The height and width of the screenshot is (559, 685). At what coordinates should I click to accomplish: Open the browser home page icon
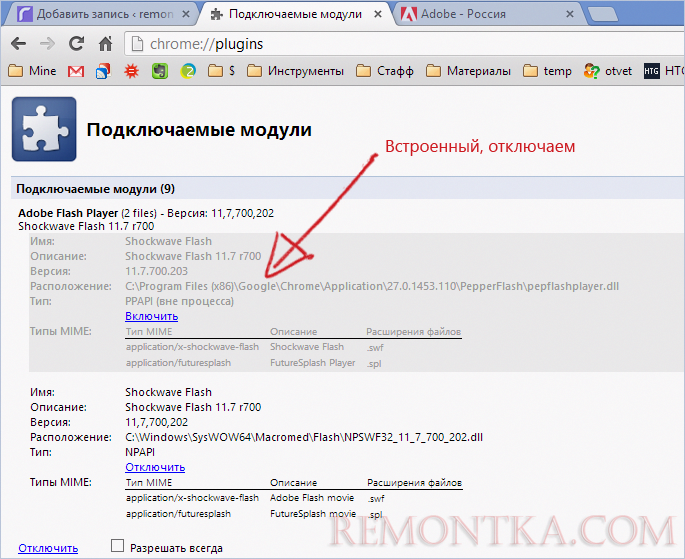pyautogui.click(x=105, y=44)
